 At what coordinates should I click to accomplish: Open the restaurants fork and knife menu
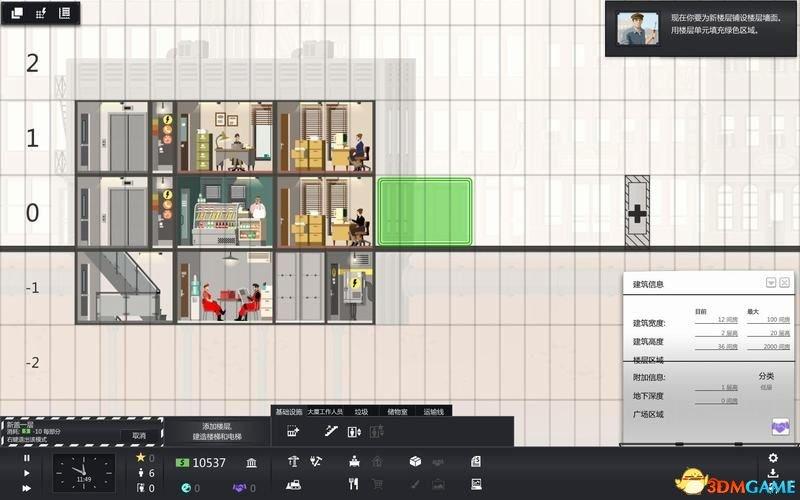click(354, 484)
